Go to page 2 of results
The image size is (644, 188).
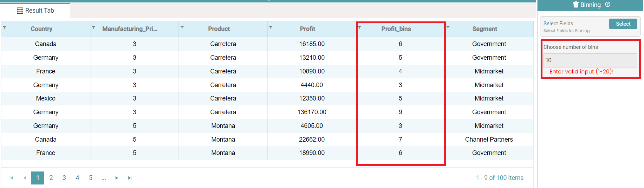(x=51, y=178)
